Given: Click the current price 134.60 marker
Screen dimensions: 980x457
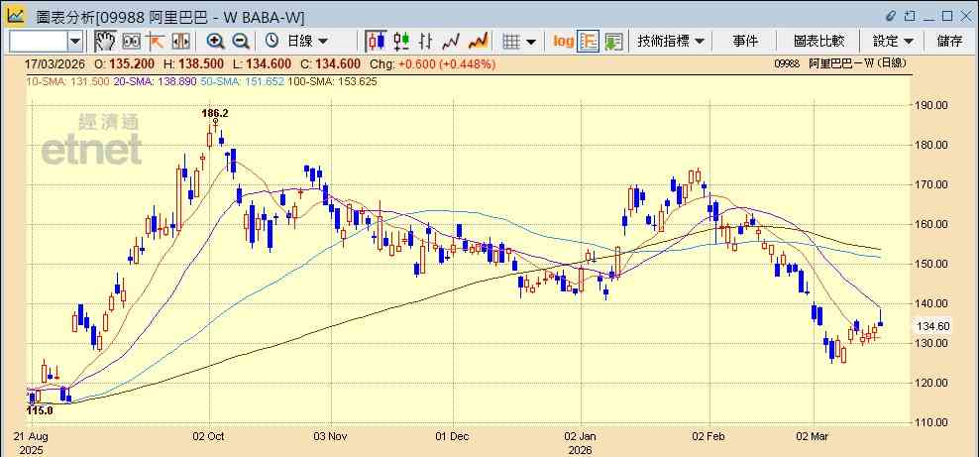Looking at the screenshot, I should [933, 326].
